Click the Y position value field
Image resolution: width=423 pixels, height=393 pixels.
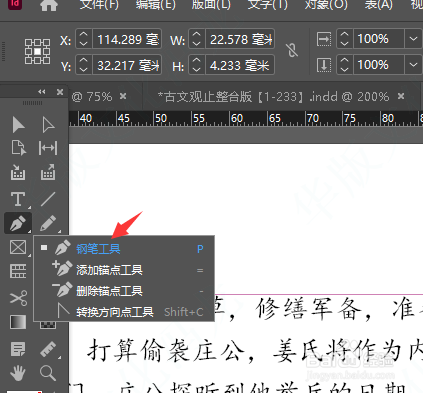click(x=127, y=65)
